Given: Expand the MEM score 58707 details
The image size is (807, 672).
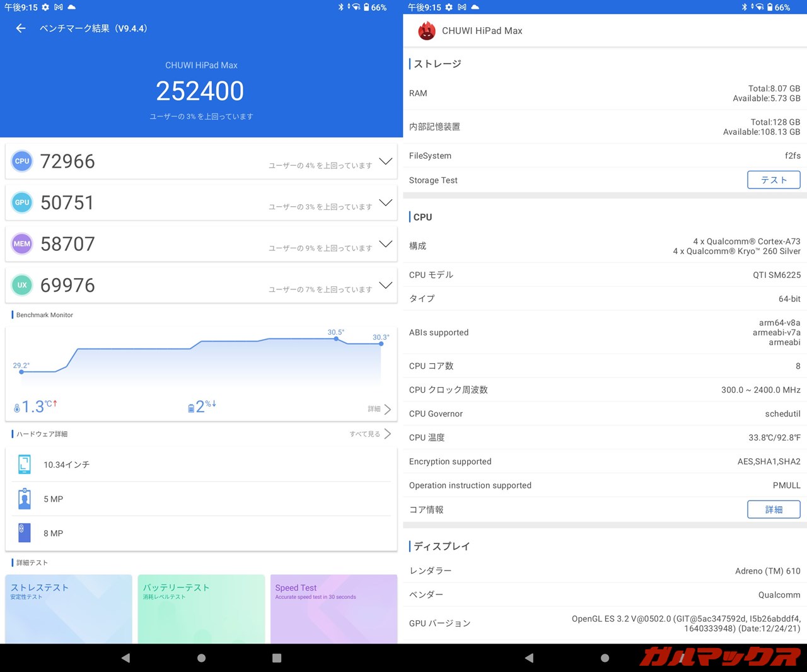Looking at the screenshot, I should pyautogui.click(x=385, y=244).
